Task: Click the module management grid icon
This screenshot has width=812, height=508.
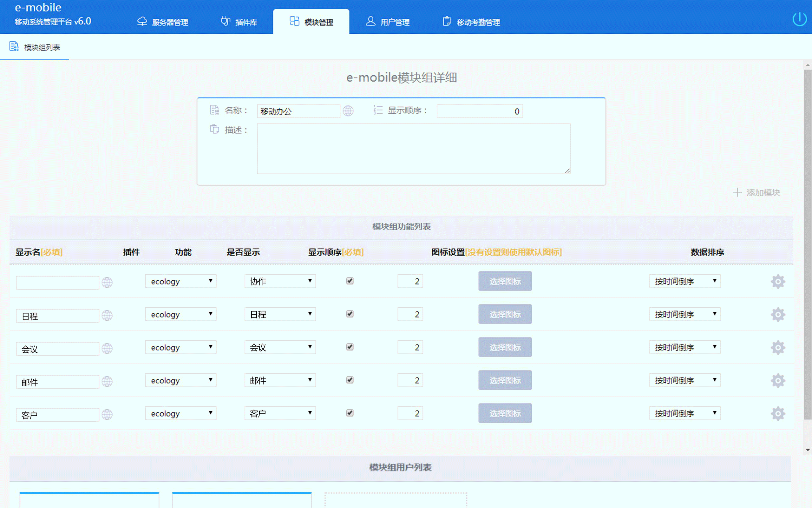Action: (294, 21)
